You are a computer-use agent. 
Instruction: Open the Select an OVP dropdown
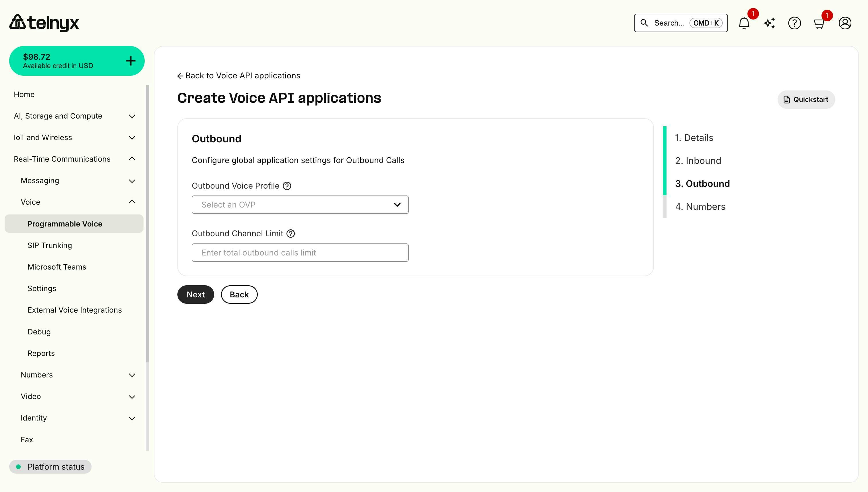coord(300,204)
